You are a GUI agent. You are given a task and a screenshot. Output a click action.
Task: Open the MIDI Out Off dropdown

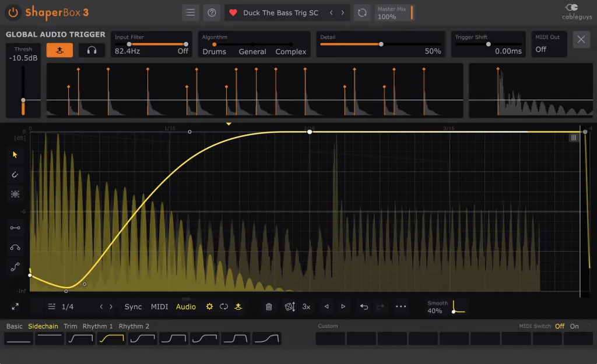549,50
